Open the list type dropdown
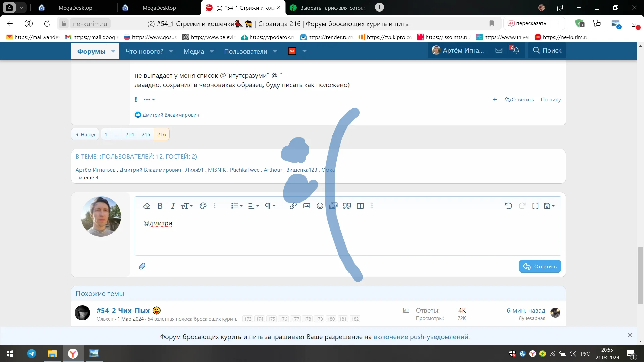 (237, 206)
